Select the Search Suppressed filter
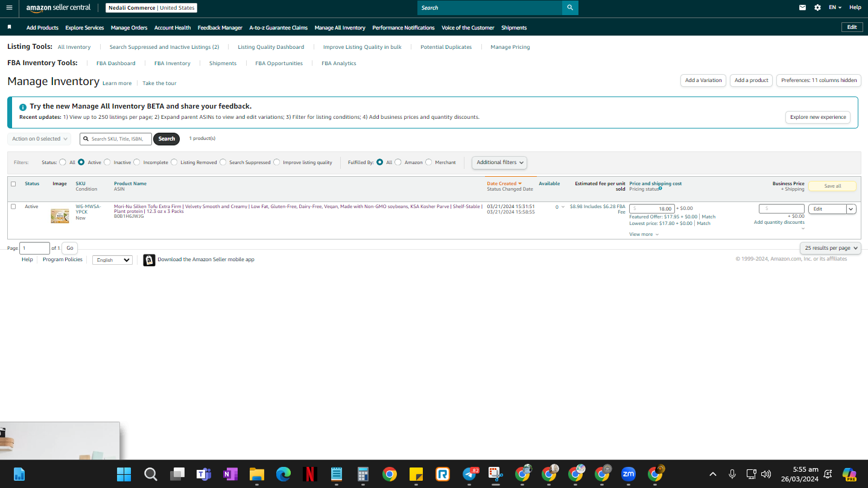The height and width of the screenshot is (488, 868). (223, 162)
